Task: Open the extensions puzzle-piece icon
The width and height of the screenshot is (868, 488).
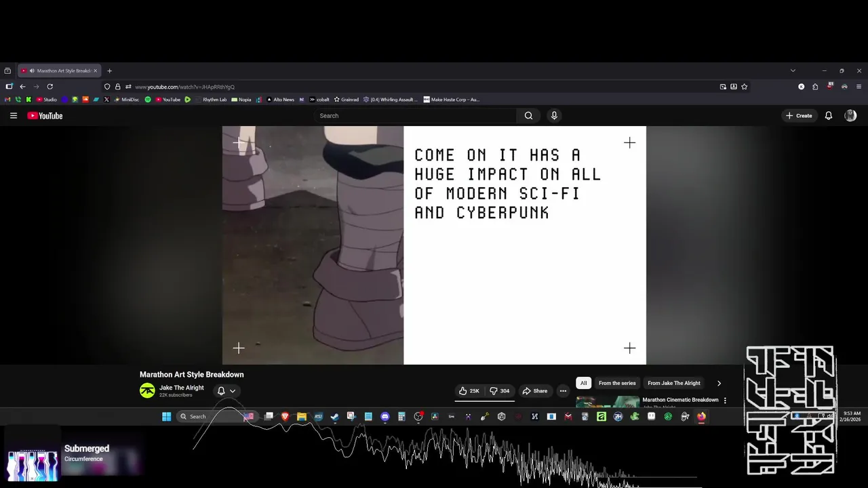Action: (x=815, y=87)
